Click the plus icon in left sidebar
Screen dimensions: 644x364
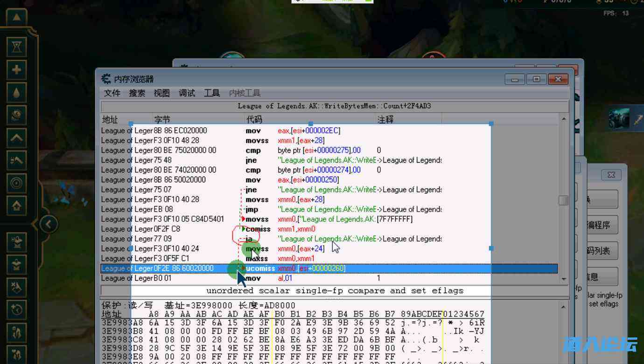17,69
